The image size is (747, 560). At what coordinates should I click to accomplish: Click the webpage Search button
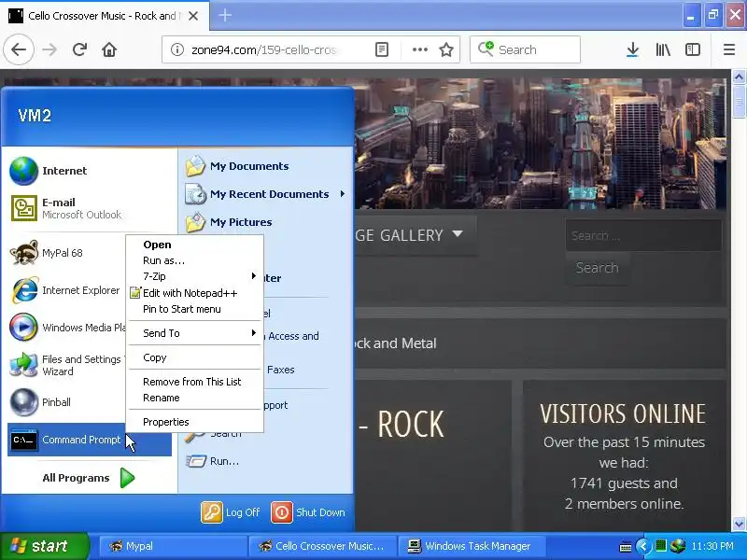tap(598, 268)
